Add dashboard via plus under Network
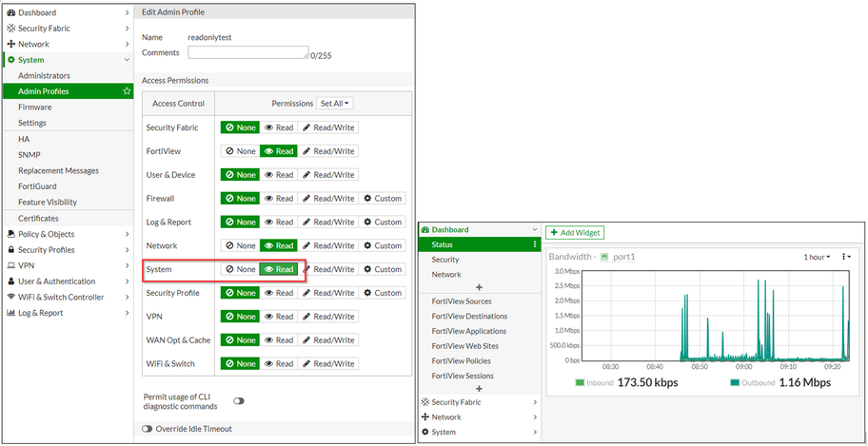The height and width of the screenshot is (446, 868). (480, 288)
